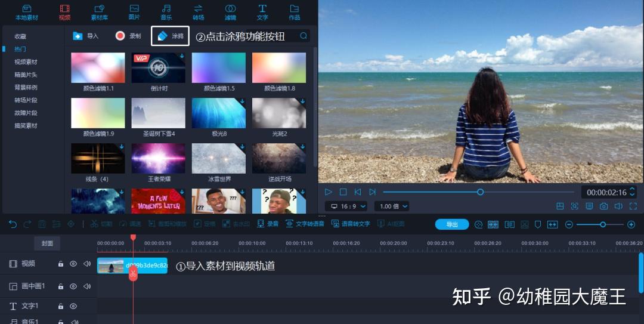Open the 转场 transitions tab
Screen dimensions: 644x324
199,13
